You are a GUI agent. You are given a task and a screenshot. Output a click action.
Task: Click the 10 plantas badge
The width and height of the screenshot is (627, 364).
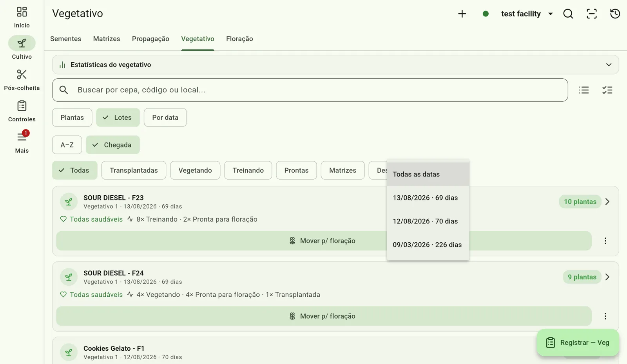[x=580, y=202]
